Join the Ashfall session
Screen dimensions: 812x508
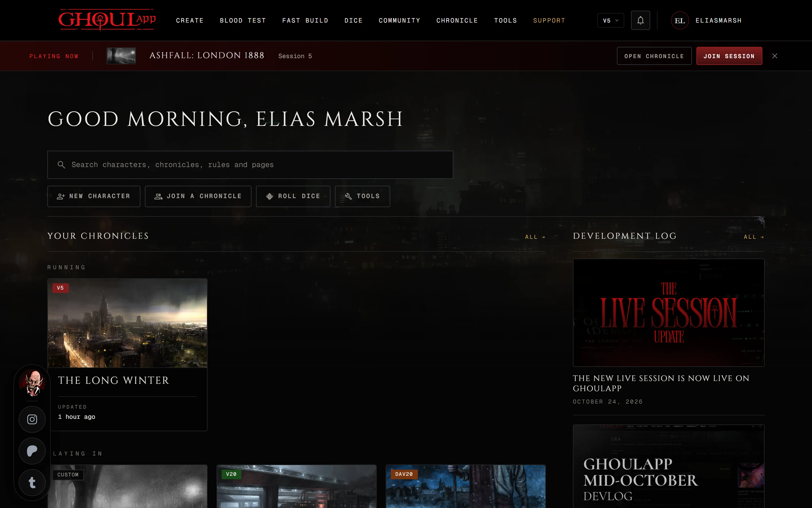729,56
